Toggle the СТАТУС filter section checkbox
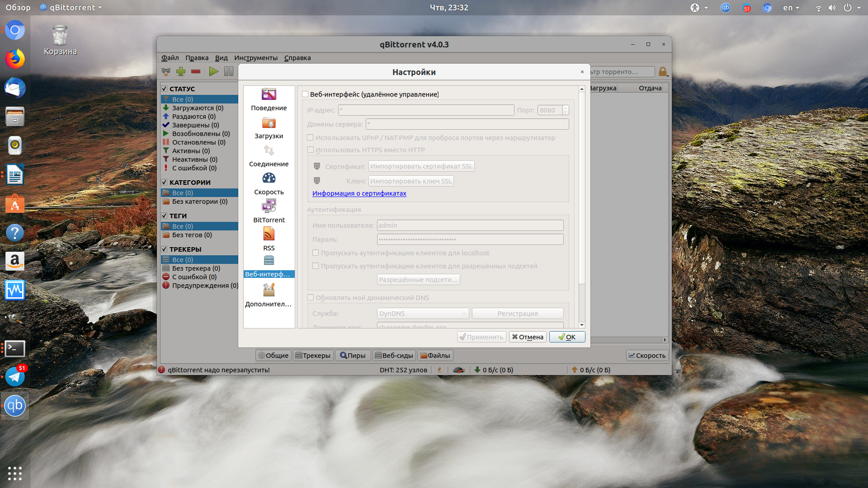The image size is (868, 488). (165, 89)
